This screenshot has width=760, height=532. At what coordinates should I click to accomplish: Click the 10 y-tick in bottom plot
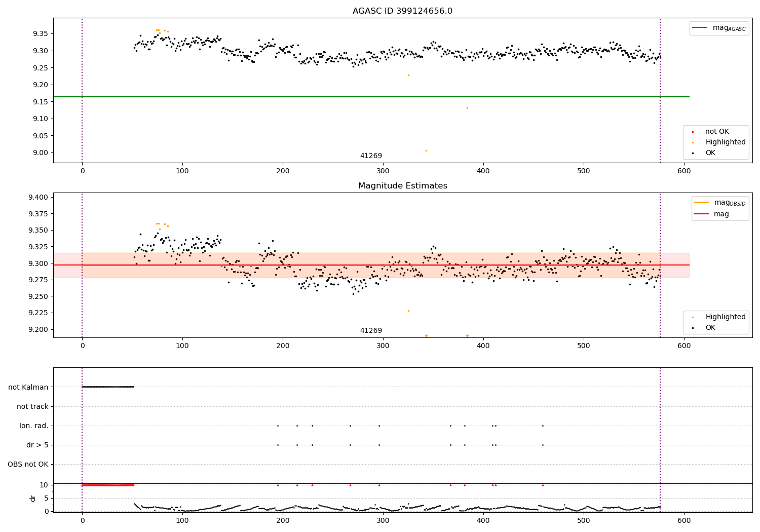(44, 485)
